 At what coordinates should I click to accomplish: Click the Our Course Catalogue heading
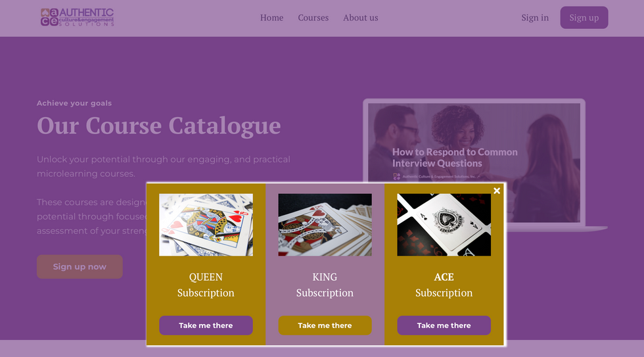point(158,125)
